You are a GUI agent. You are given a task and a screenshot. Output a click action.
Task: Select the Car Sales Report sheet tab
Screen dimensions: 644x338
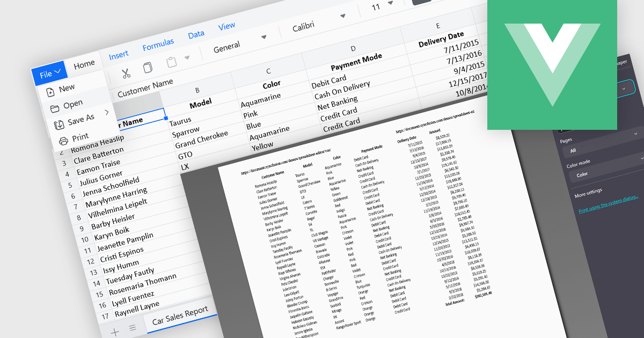180,315
